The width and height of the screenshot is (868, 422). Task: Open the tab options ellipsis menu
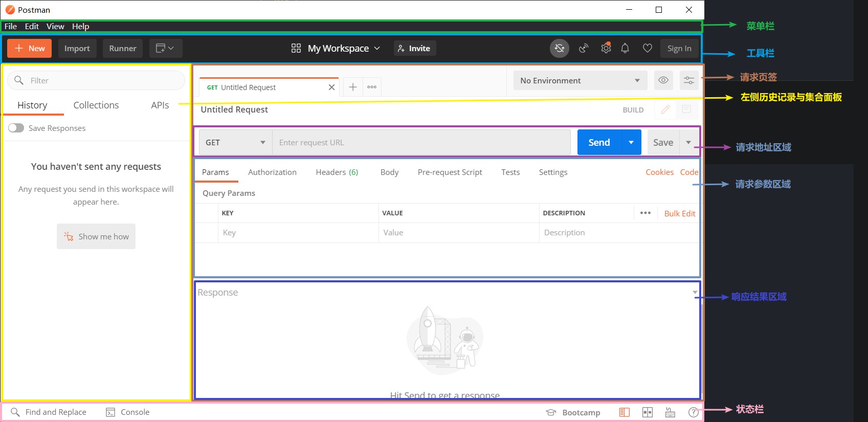(x=372, y=87)
